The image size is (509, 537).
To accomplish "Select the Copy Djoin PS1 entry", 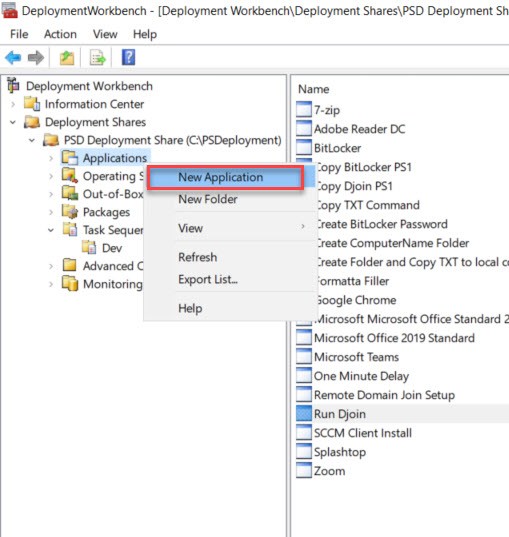I will [354, 186].
